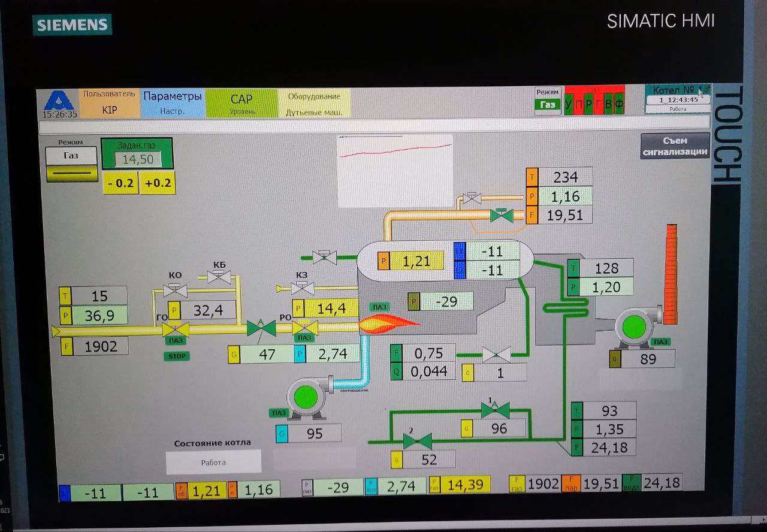
Task: Click the Задан.газ 14,50 setpoint field
Action: pos(138,159)
